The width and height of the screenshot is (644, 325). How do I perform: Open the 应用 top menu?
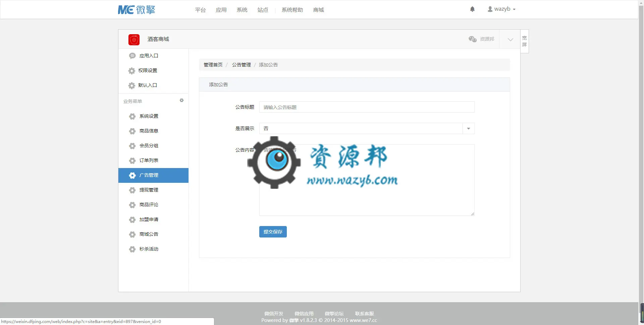click(221, 10)
